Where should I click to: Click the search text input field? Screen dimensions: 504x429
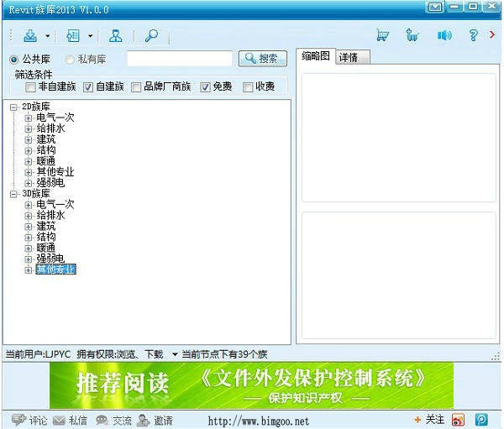click(179, 59)
